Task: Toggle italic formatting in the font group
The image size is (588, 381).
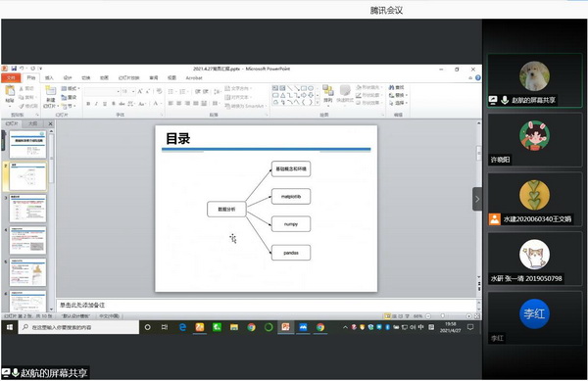Action: click(x=96, y=104)
